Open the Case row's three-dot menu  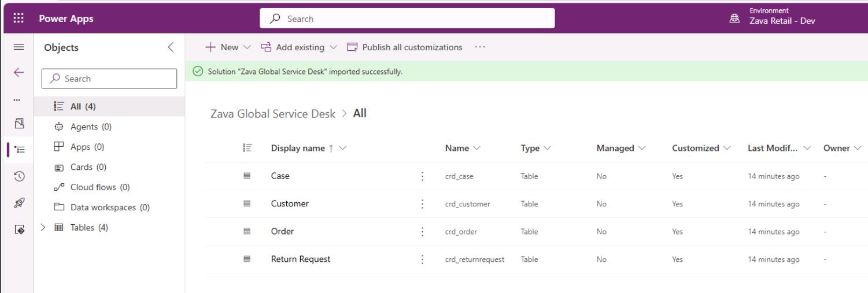[x=422, y=176]
